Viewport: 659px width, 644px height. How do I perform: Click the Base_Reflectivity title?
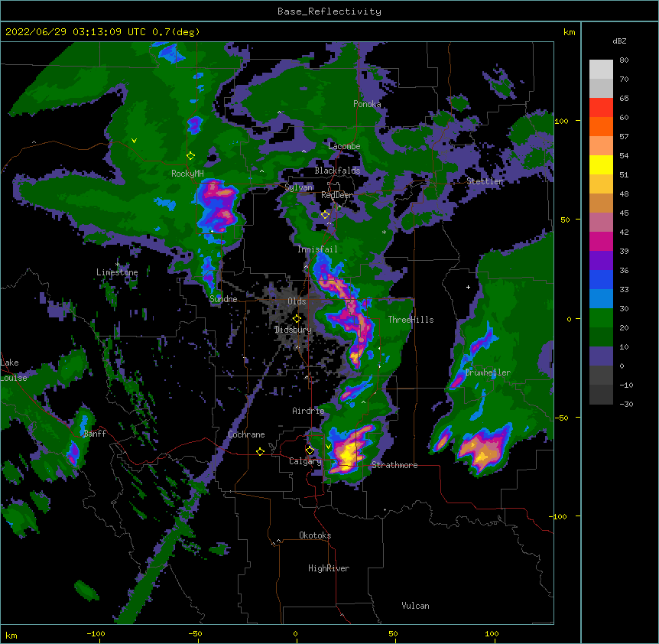pos(329,11)
